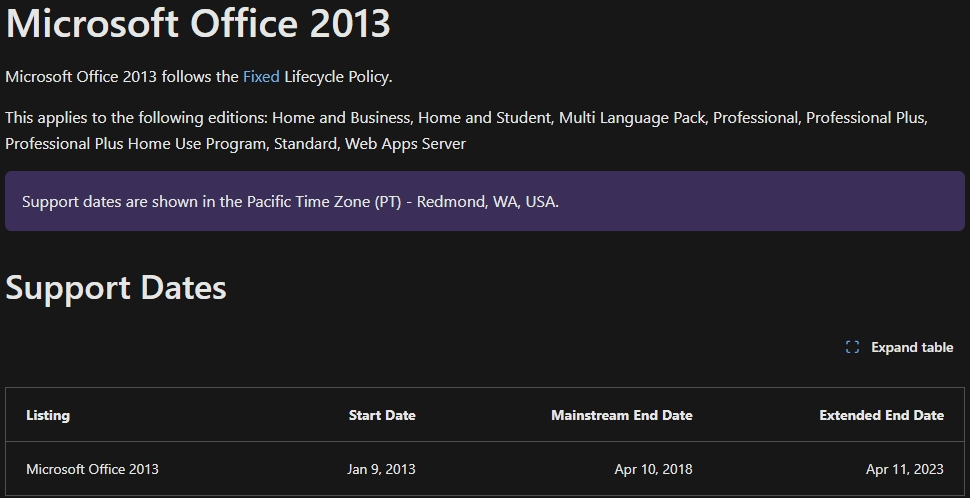Click the Listing column header

(x=48, y=415)
